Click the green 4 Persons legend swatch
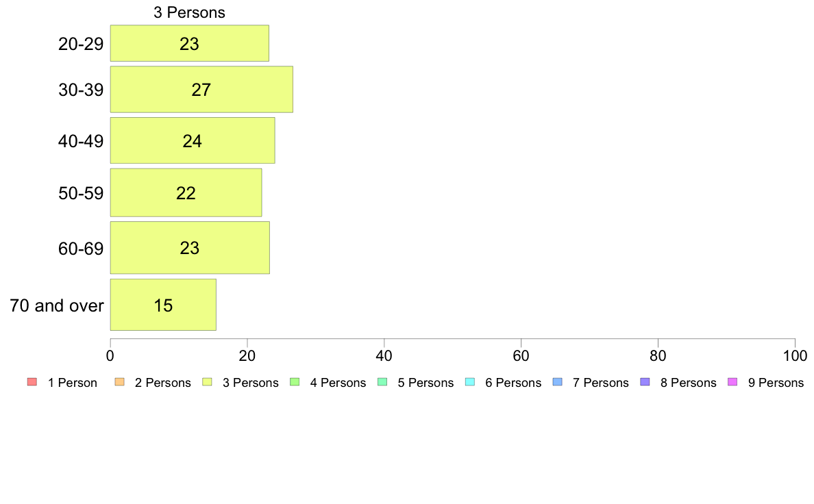 [x=295, y=382]
